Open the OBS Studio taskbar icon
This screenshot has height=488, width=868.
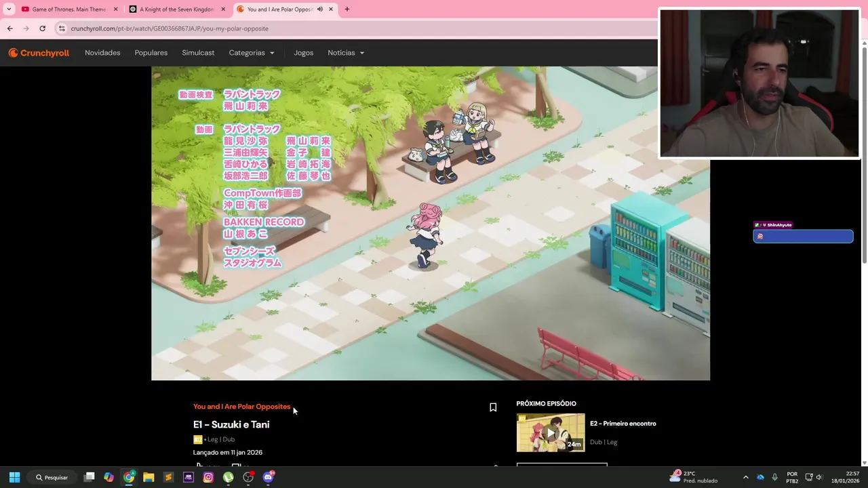(x=248, y=477)
